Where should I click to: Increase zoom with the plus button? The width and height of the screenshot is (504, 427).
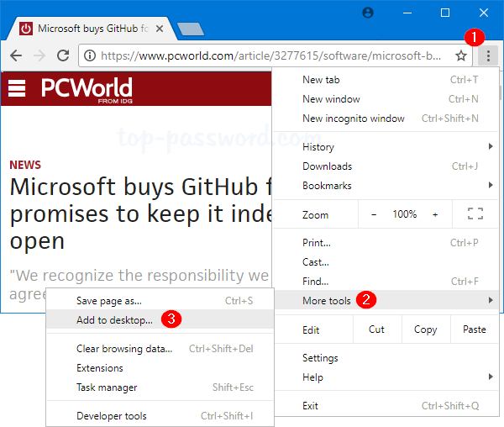435,214
